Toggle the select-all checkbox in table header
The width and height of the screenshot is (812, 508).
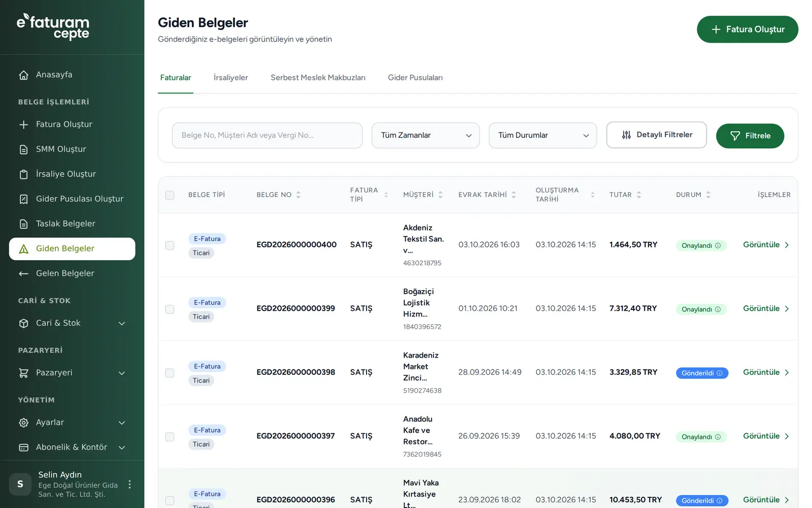click(170, 195)
